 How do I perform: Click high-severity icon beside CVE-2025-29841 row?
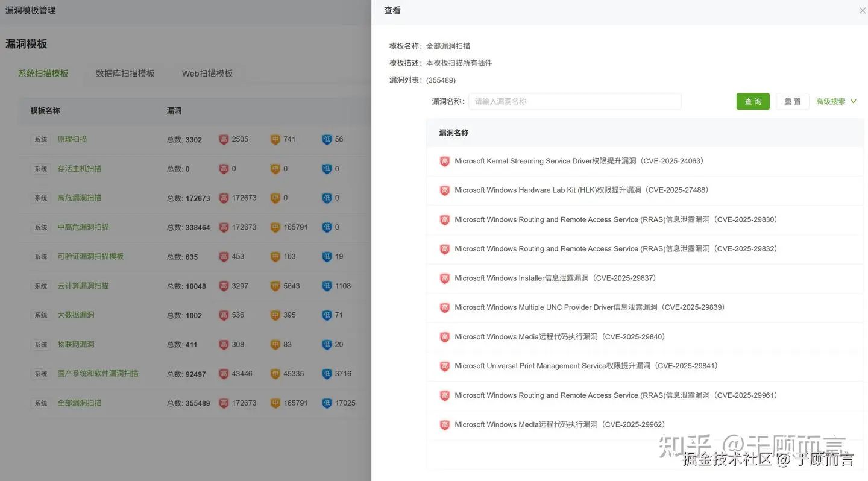[x=445, y=366]
